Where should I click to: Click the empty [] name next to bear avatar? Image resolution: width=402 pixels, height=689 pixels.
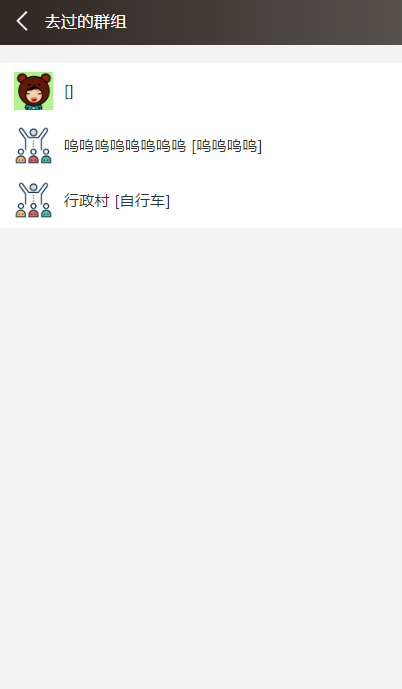pyautogui.click(x=69, y=91)
